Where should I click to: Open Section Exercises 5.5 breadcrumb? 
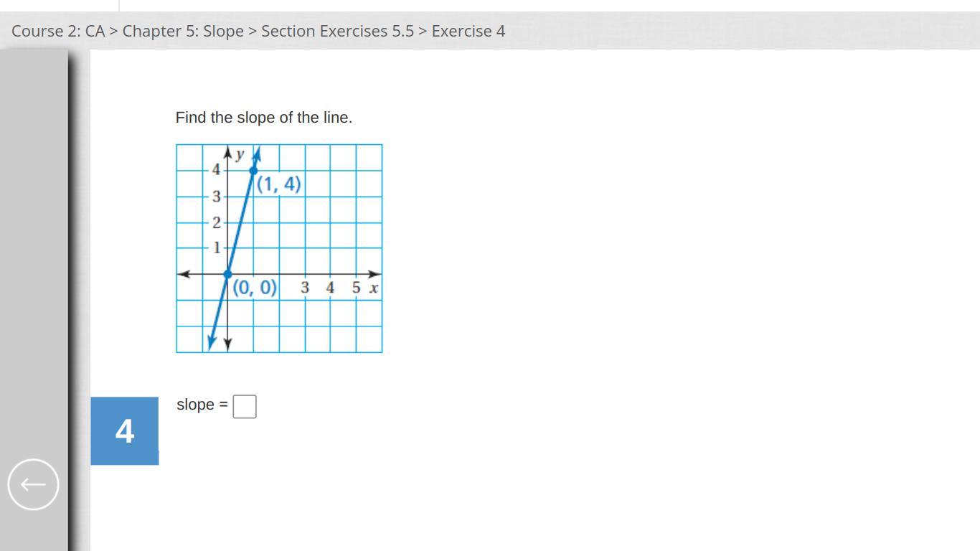coord(337,31)
